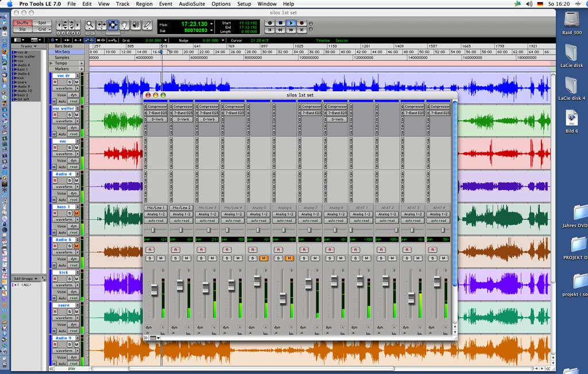
Task: Click the double-arrow icon at mixer bottom left
Action: click(146, 338)
